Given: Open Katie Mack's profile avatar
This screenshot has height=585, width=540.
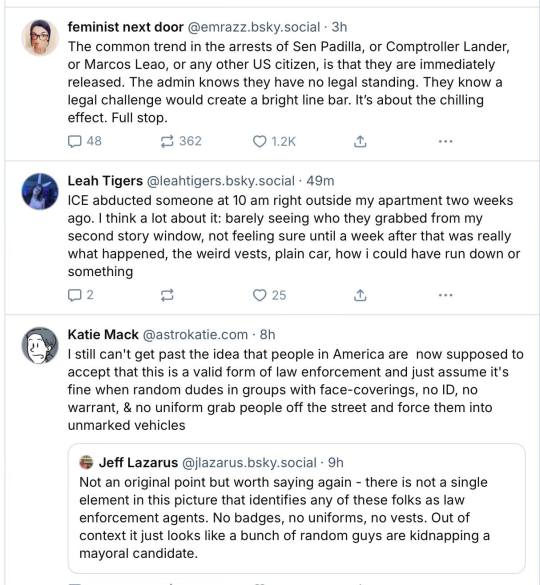Looking at the screenshot, I should pyautogui.click(x=40, y=345).
